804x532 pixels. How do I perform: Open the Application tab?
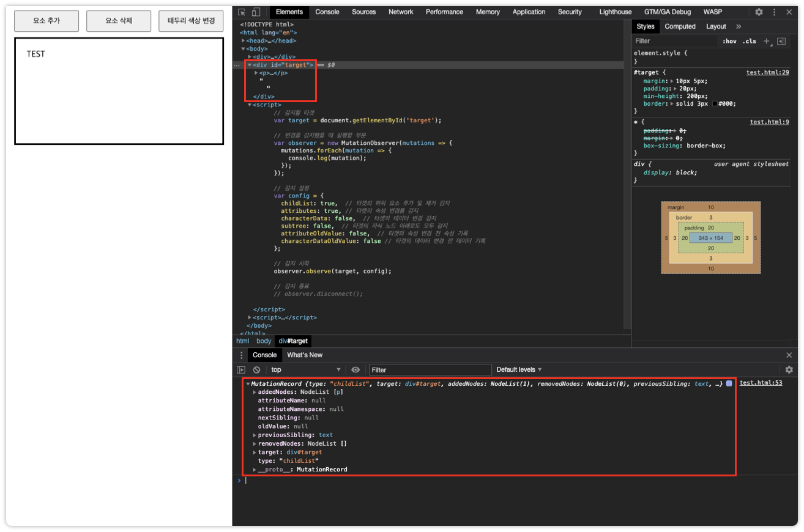(529, 12)
